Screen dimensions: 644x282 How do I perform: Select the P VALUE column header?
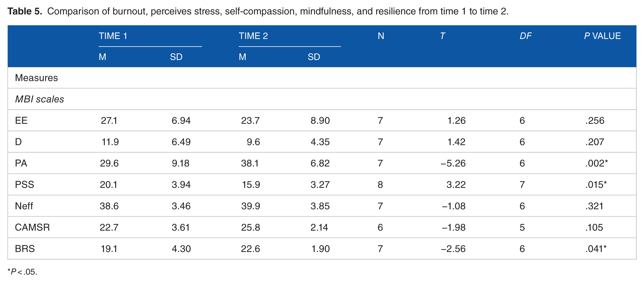602,36
